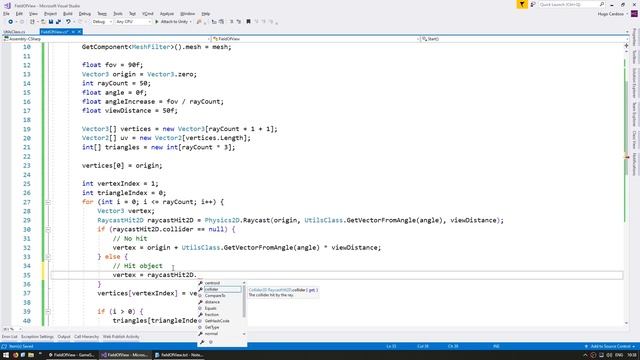Open the Window menu

pos(187,14)
